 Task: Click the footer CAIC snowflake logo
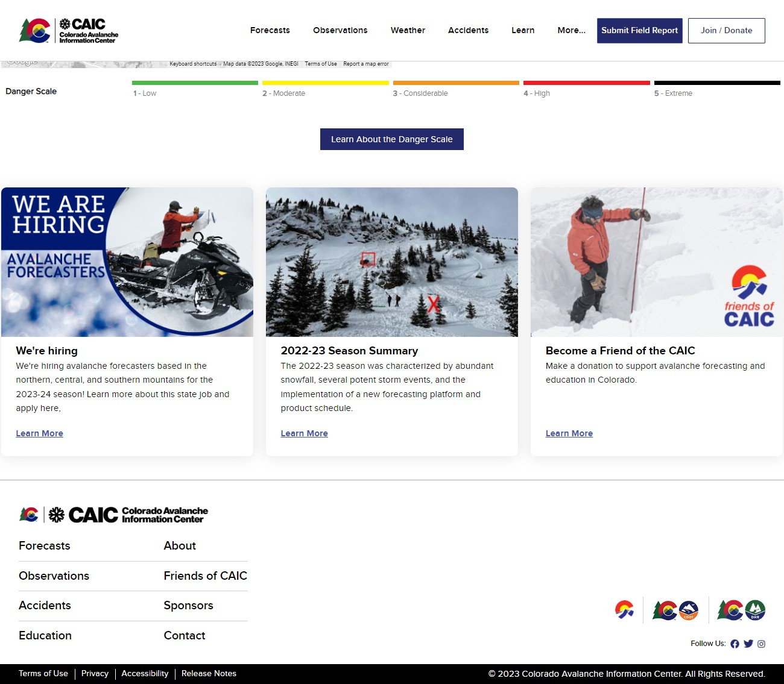[114, 515]
